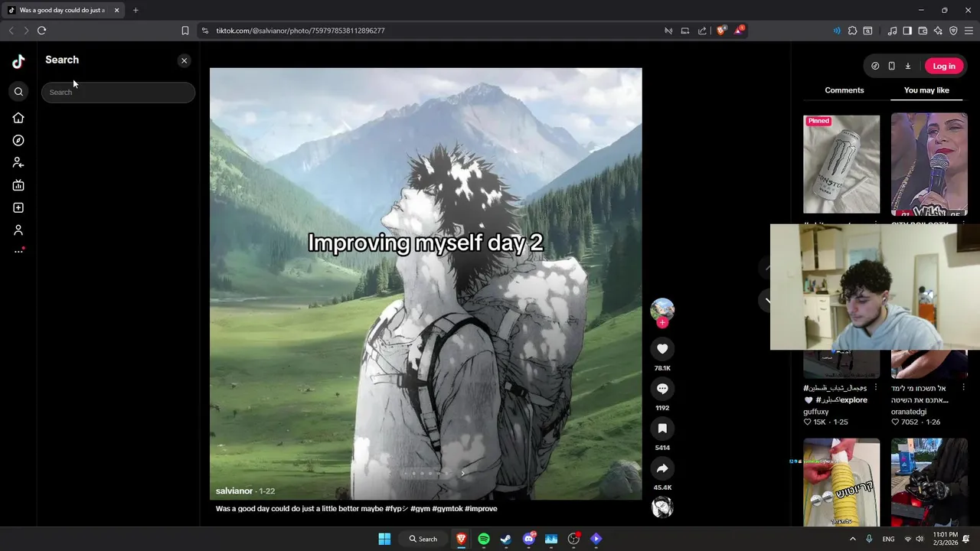The image size is (980, 551).
Task: Open guffuxy creator name
Action: click(x=816, y=412)
